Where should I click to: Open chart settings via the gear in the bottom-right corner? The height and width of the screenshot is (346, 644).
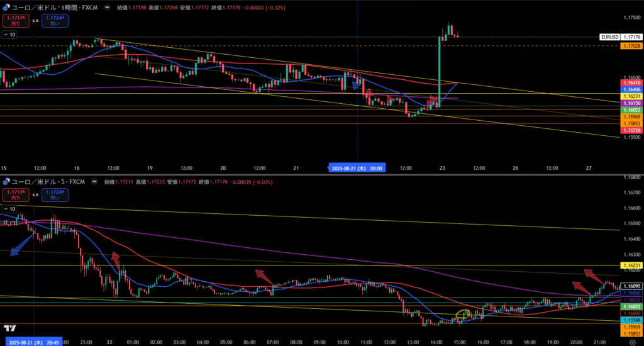[x=633, y=342]
